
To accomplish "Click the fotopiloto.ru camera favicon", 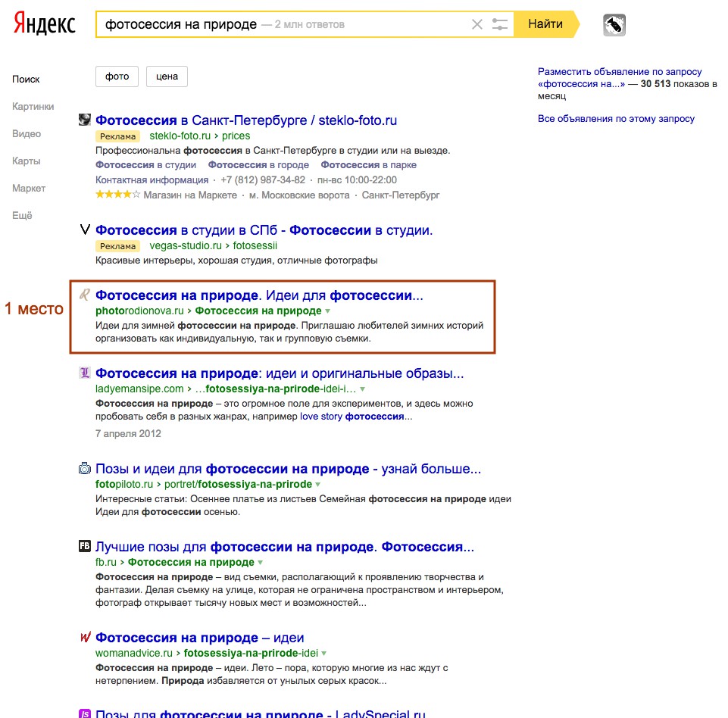I will coord(85,468).
